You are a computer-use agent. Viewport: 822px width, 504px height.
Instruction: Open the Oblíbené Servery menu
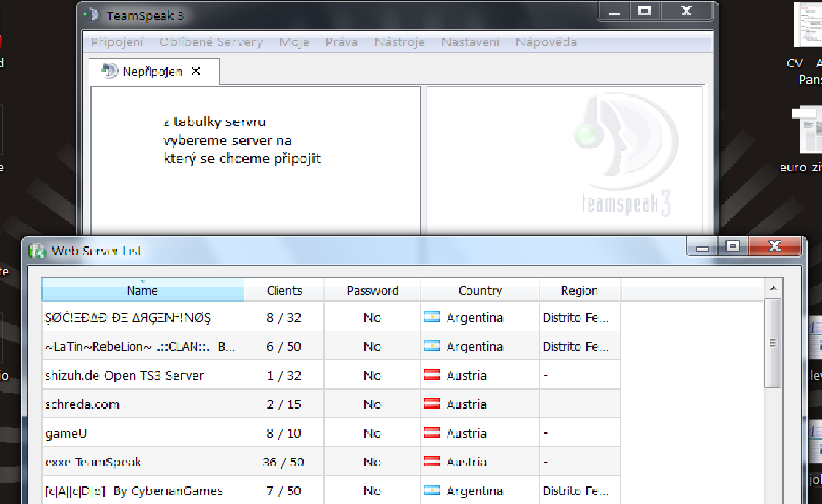(x=210, y=42)
